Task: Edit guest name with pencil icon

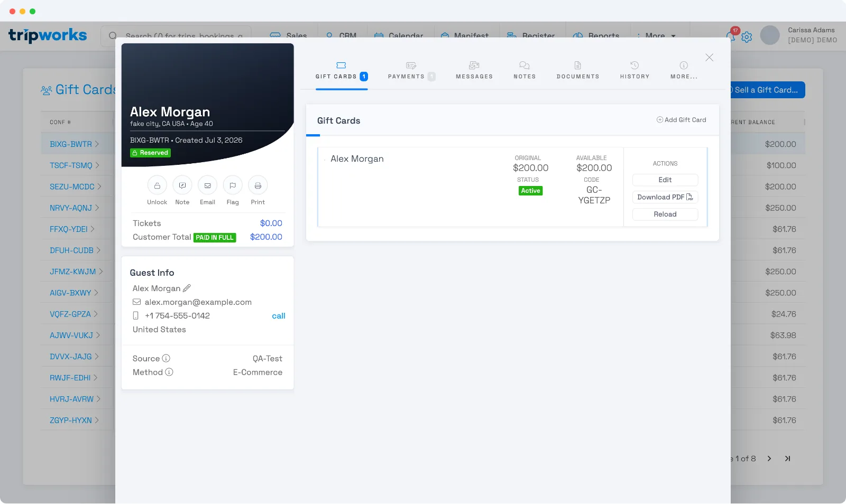Action: tap(187, 288)
